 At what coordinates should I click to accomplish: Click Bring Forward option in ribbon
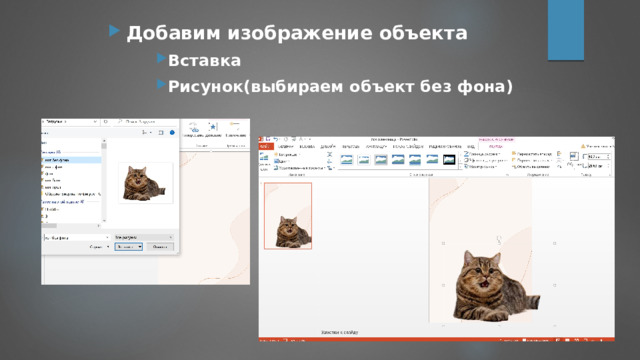click(x=532, y=154)
